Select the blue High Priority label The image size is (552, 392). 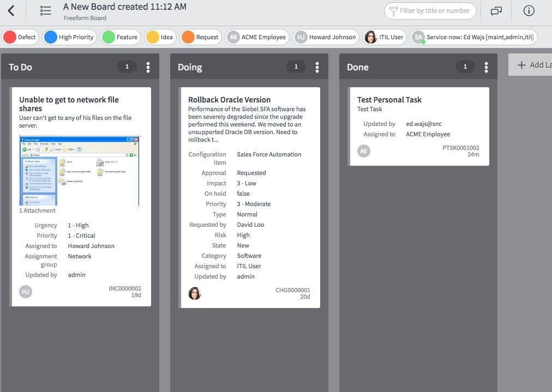click(x=70, y=37)
